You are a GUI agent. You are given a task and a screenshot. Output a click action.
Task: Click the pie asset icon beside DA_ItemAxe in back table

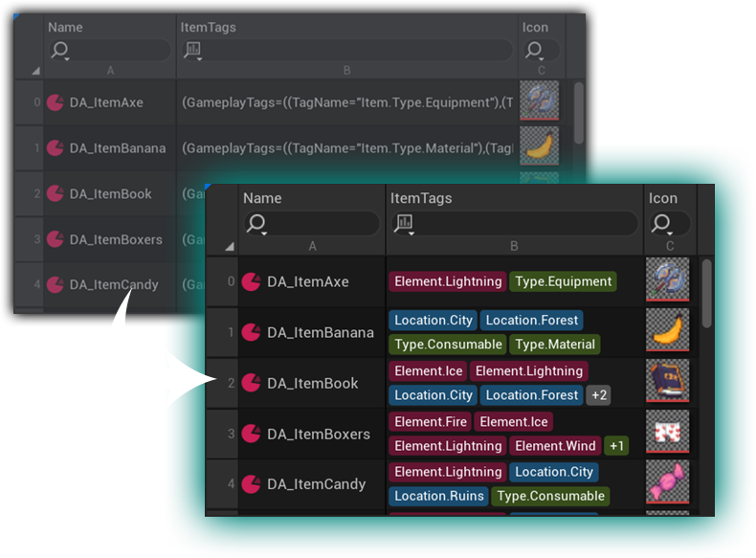pyautogui.click(x=56, y=102)
